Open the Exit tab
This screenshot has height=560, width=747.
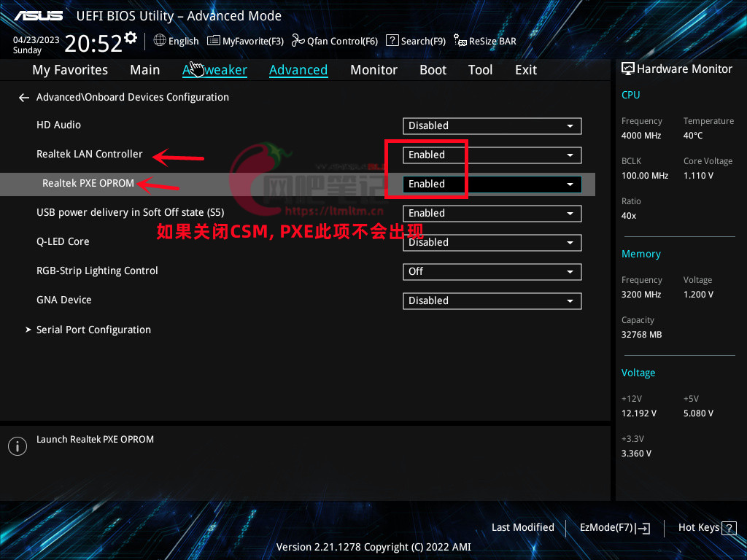pyautogui.click(x=526, y=70)
